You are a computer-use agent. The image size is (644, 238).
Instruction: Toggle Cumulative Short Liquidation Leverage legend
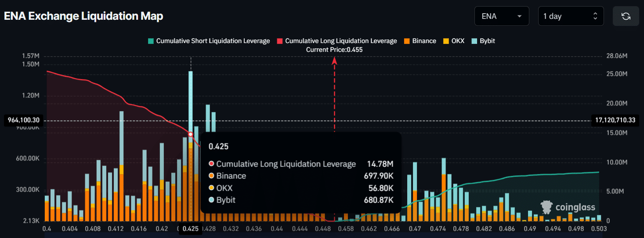pos(209,41)
